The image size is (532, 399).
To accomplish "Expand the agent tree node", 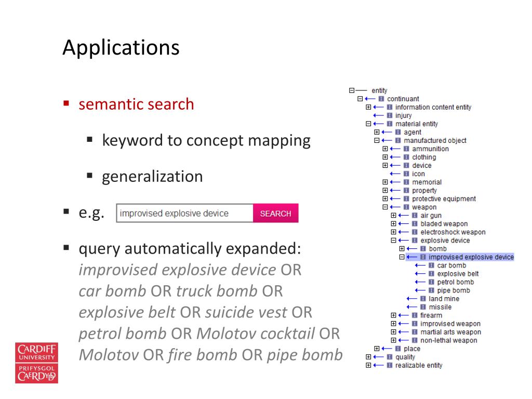I will [377, 132].
